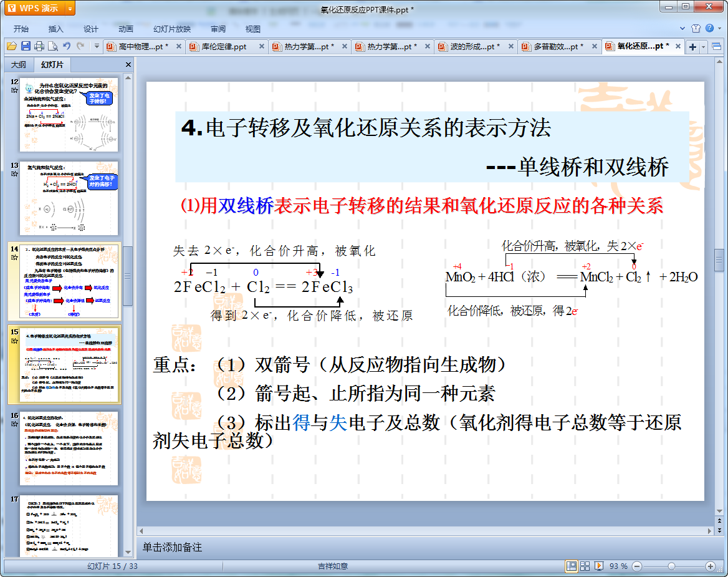This screenshot has width=728, height=577.
Task: Switch to Normal view icon in status bar
Action: tap(572, 566)
